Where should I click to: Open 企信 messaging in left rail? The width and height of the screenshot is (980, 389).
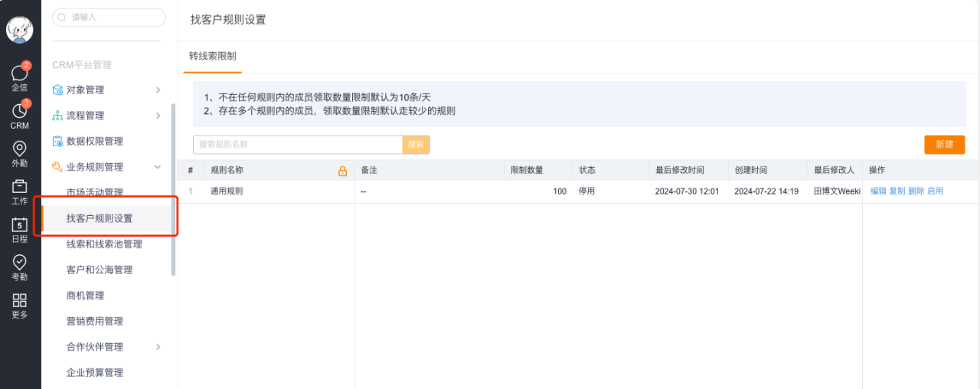(20, 77)
